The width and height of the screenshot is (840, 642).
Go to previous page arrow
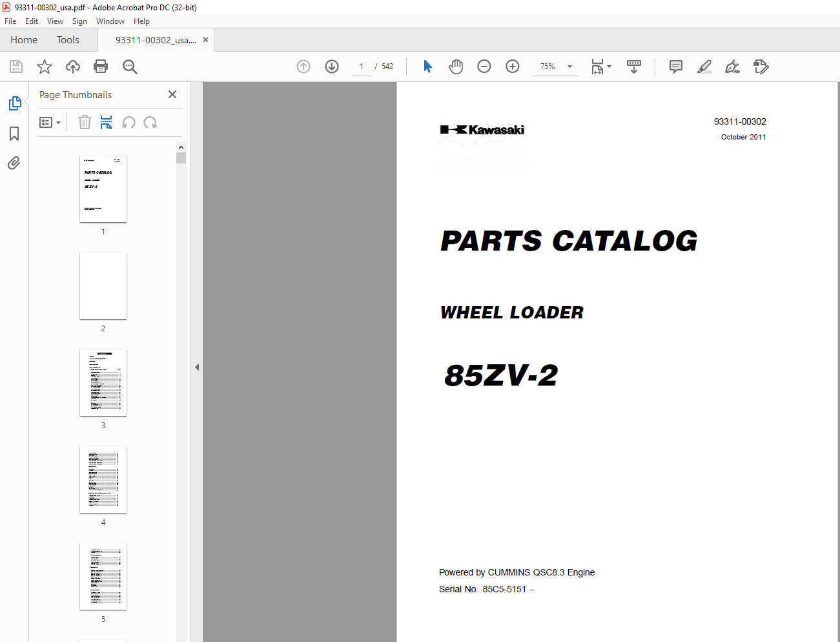click(x=303, y=67)
